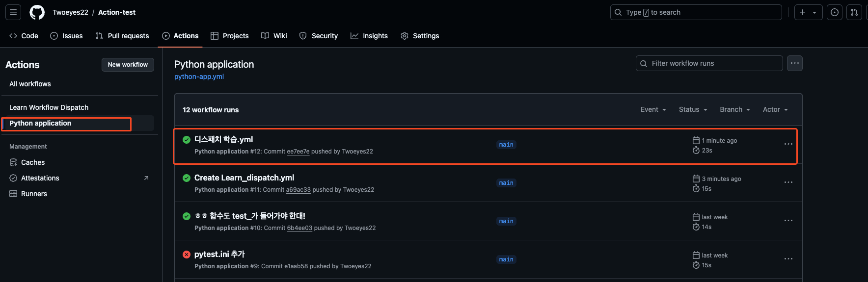This screenshot has height=282, width=868.
Task: Click the '23s' duration on run #12
Action: (x=707, y=151)
